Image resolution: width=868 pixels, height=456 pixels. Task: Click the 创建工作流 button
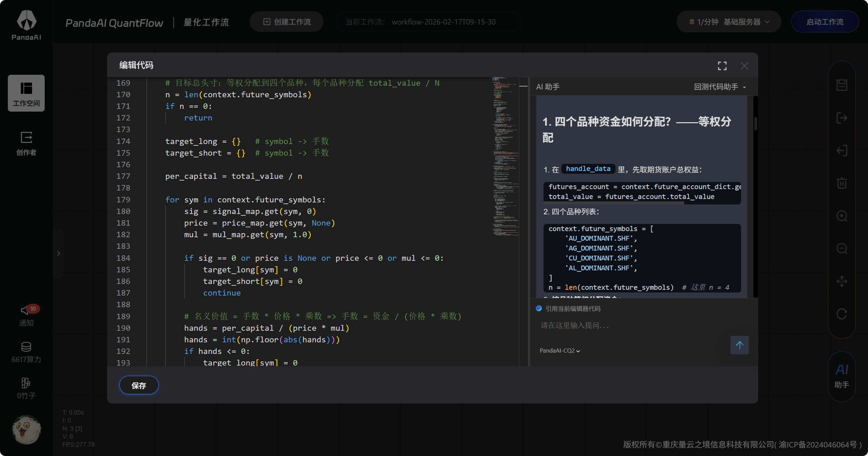coord(287,22)
